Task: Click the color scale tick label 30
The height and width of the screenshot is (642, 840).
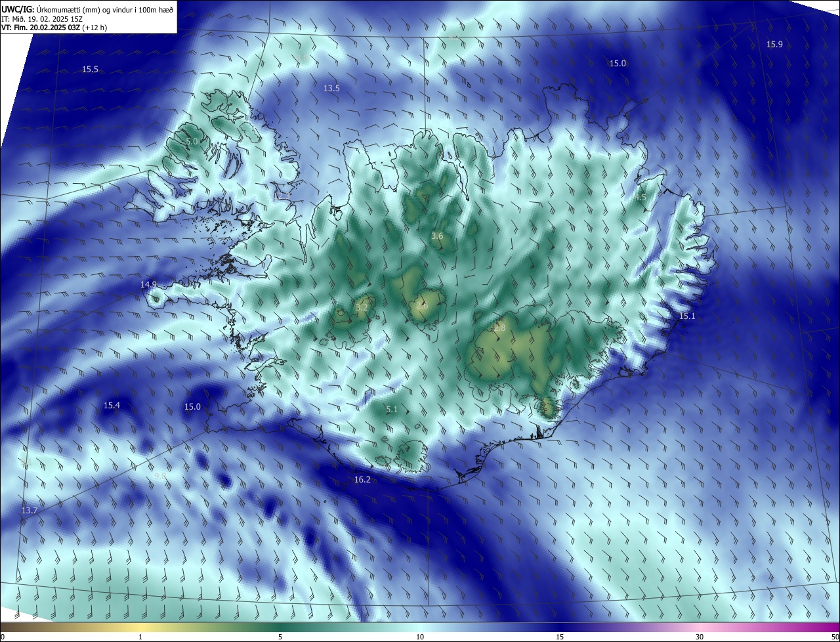Action: pyautogui.click(x=700, y=637)
